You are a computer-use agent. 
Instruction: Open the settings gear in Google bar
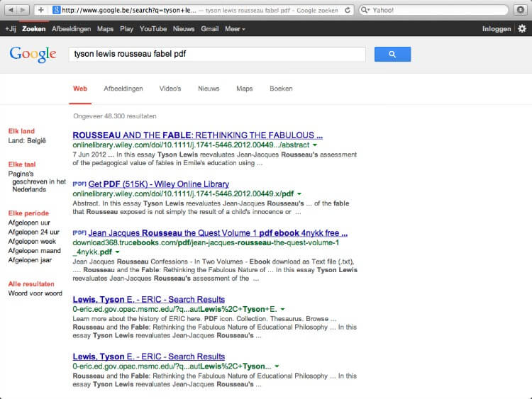coord(522,29)
